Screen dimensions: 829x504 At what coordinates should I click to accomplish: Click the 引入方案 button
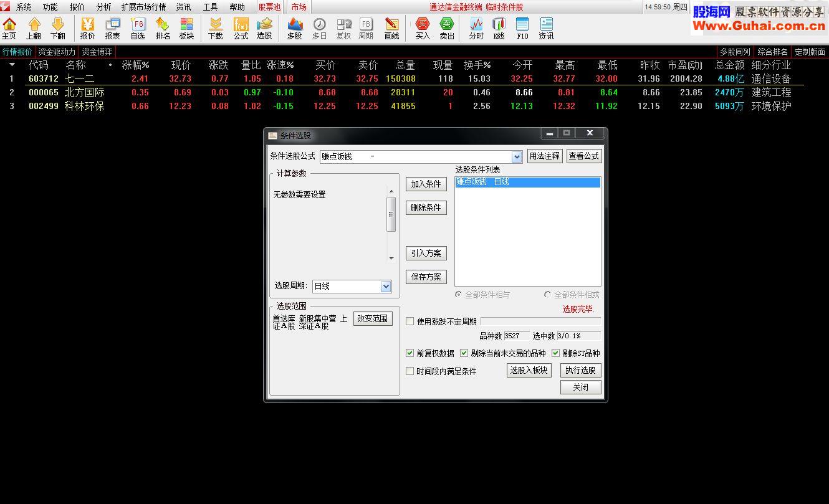pyautogui.click(x=426, y=254)
